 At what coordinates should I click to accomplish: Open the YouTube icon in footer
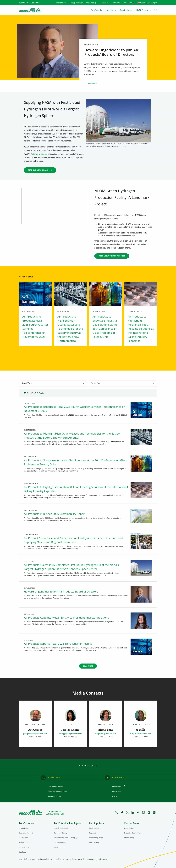point(138,812)
